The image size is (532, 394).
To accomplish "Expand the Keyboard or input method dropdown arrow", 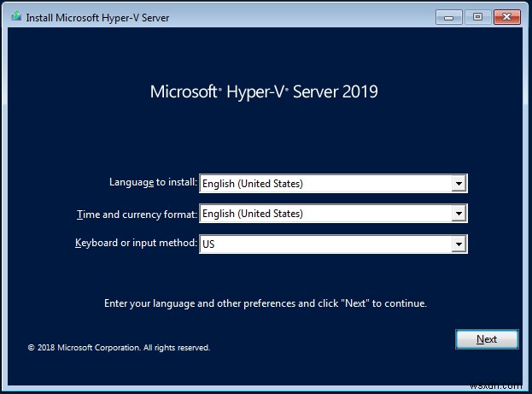I will 459,244.
